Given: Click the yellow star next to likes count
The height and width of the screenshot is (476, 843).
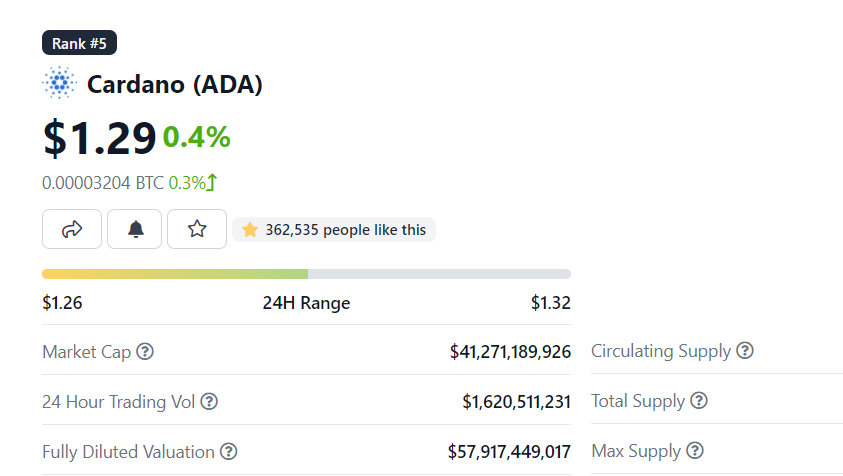Looking at the screenshot, I should point(249,230).
